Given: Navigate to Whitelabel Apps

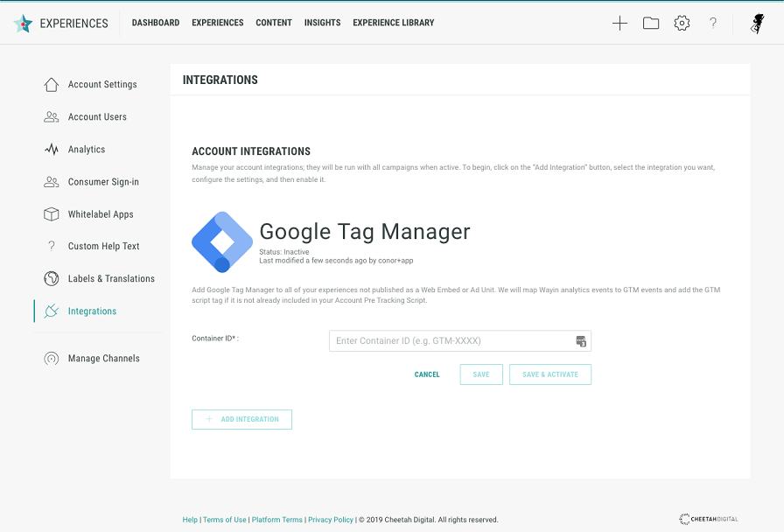Looking at the screenshot, I should pyautogui.click(x=101, y=214).
